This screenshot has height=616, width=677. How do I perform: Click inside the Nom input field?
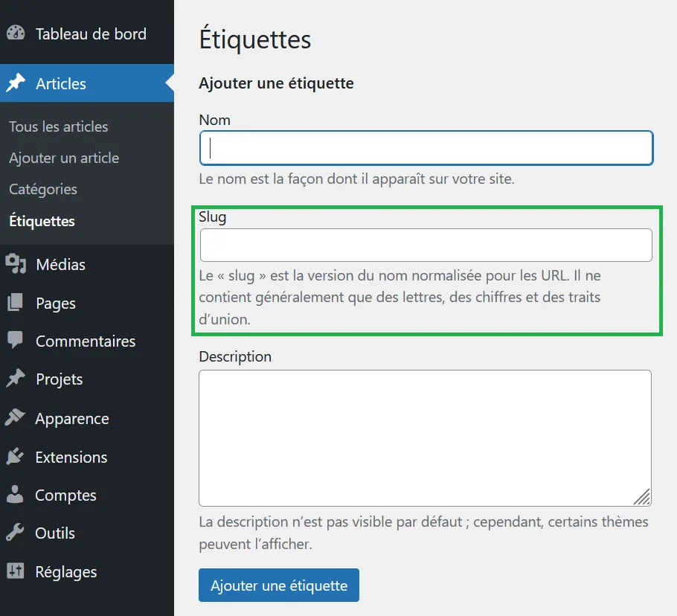(426, 147)
